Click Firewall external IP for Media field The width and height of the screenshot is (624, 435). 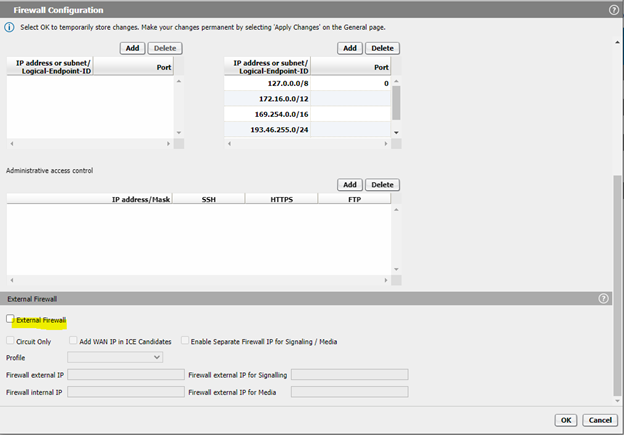point(349,392)
